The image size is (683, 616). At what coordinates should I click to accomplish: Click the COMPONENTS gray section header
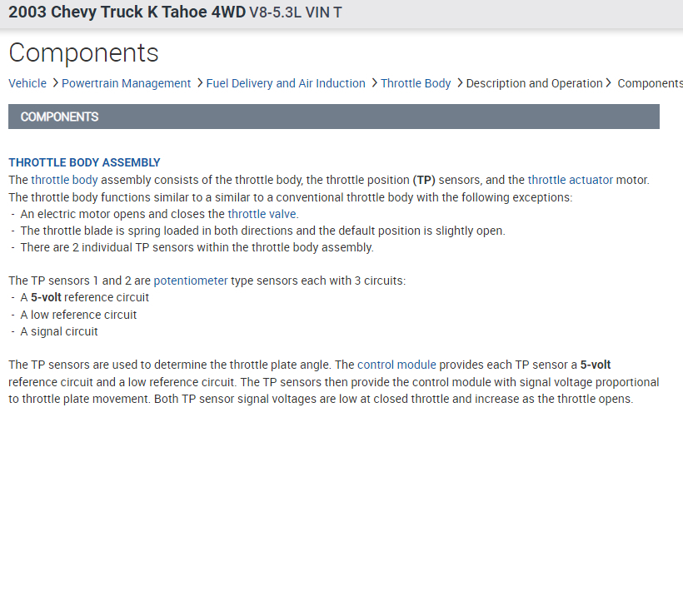[x=334, y=117]
